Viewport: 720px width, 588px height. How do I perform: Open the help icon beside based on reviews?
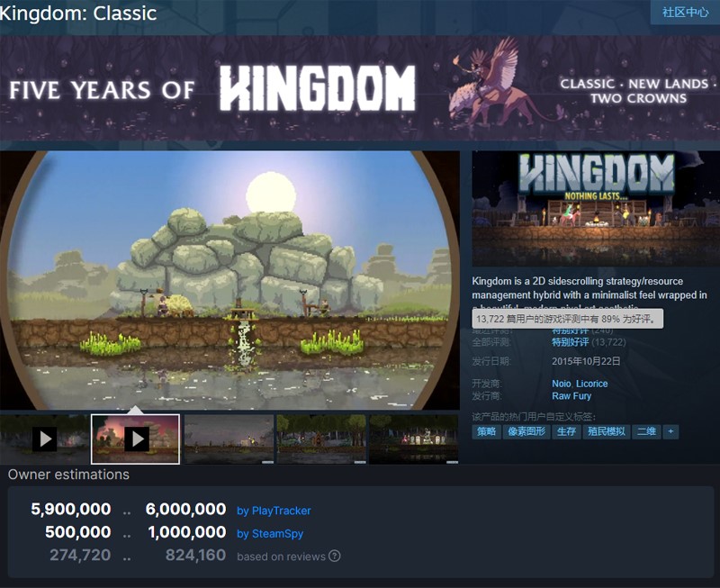(335, 556)
